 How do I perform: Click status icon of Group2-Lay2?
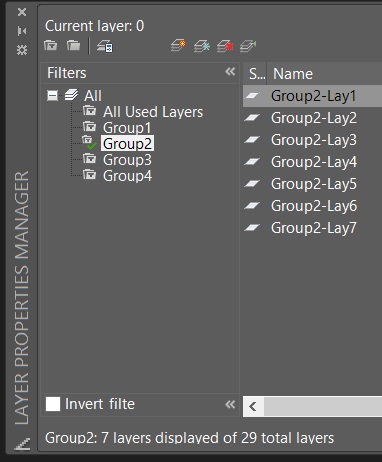coord(252,118)
